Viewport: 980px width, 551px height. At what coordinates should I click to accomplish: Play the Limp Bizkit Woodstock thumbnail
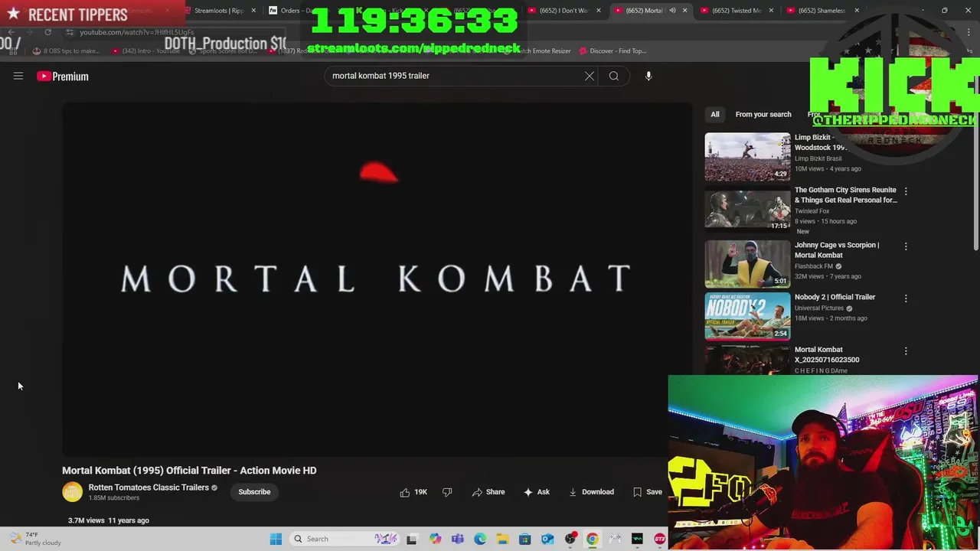[x=747, y=157]
